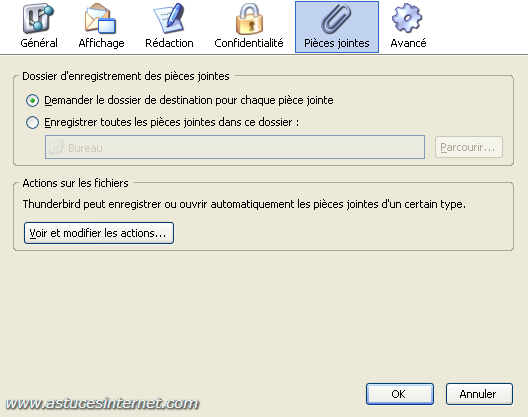Image resolution: width=528 pixels, height=417 pixels.
Task: Open the Avancé gear icon
Action: click(407, 19)
